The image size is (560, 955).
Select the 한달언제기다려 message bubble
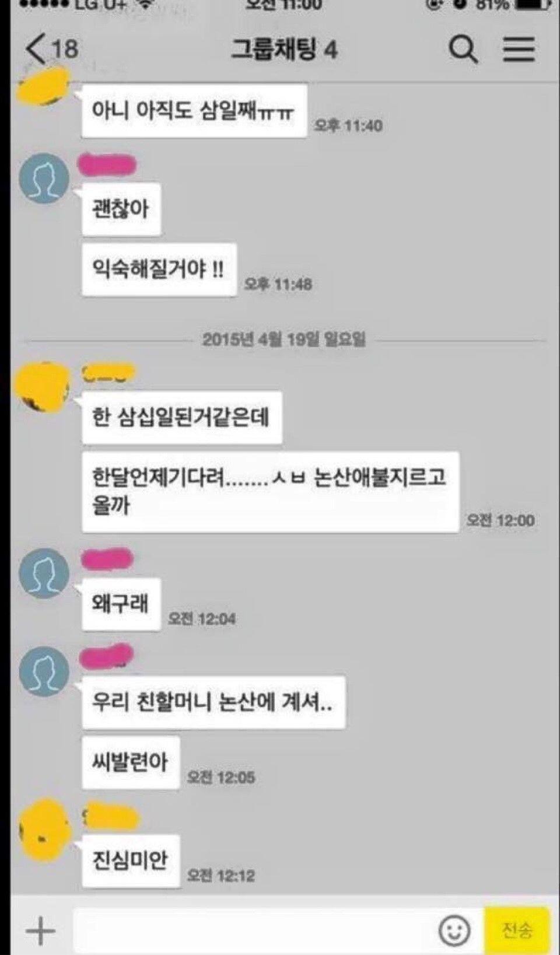point(270,492)
